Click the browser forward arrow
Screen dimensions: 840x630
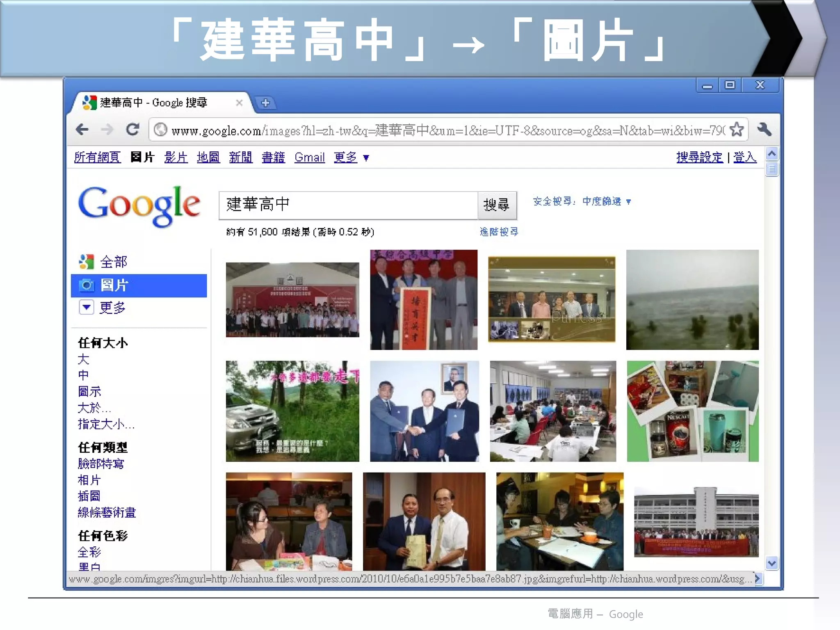click(107, 130)
